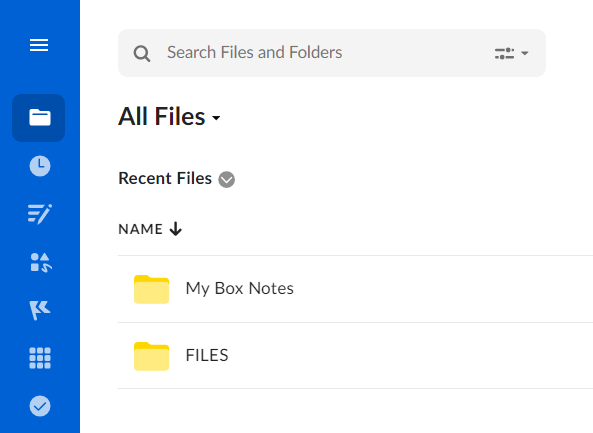Expand the search filter options arrow
The image size is (593, 433).
pyautogui.click(x=524, y=53)
